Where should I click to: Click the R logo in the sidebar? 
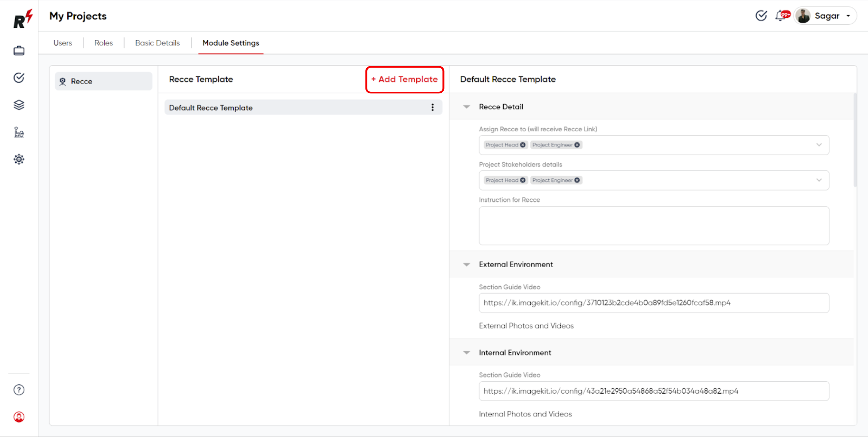[23, 19]
